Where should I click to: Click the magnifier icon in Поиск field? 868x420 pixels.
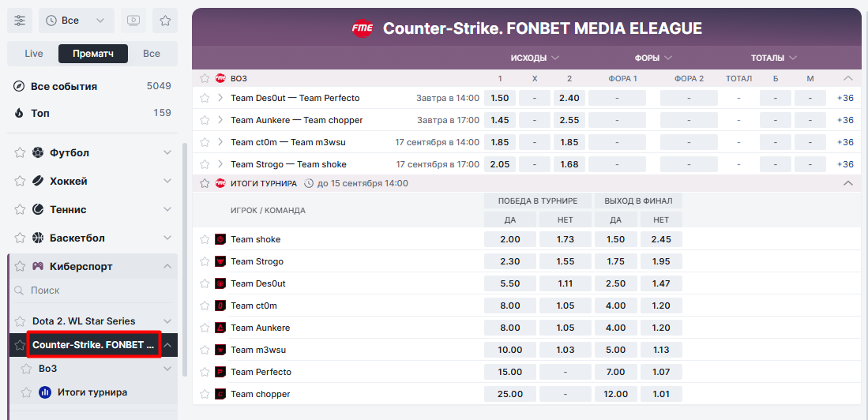(x=20, y=291)
